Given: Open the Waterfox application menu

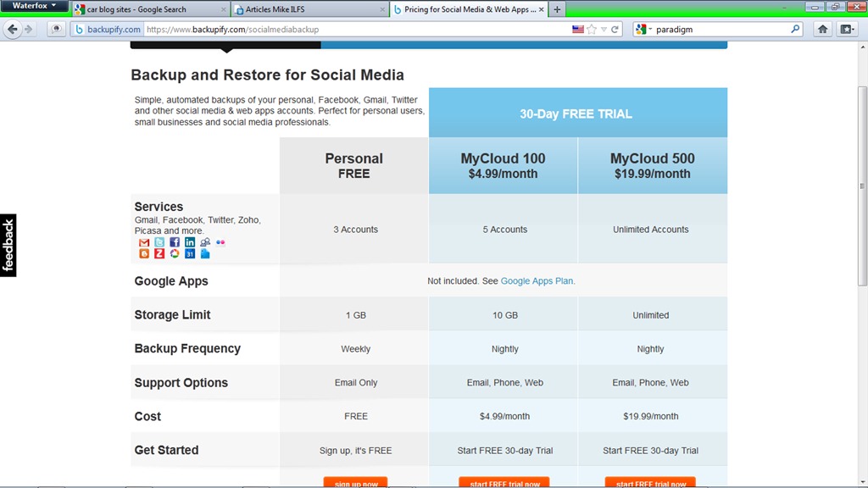Looking at the screenshot, I should (x=34, y=6).
